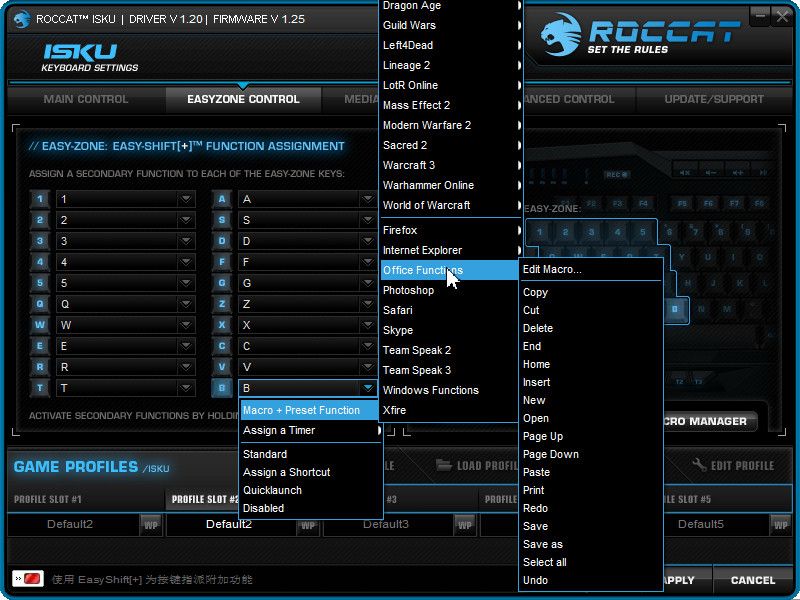Click the blue key badge labeled T
The width and height of the screenshot is (800, 600).
point(40,388)
